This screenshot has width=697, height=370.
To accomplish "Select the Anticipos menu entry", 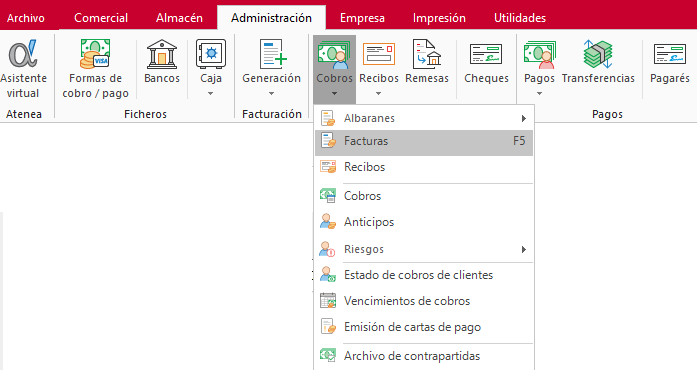I will click(424, 222).
